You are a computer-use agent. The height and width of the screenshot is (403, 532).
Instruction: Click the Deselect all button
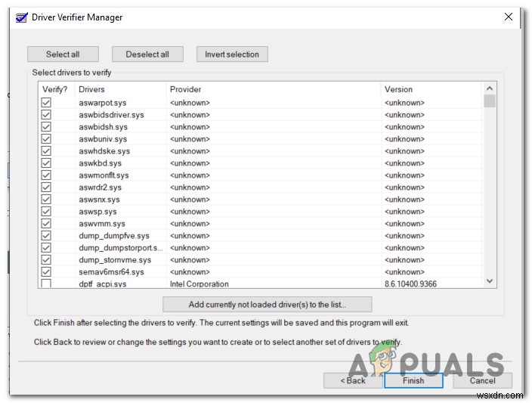coord(147,54)
